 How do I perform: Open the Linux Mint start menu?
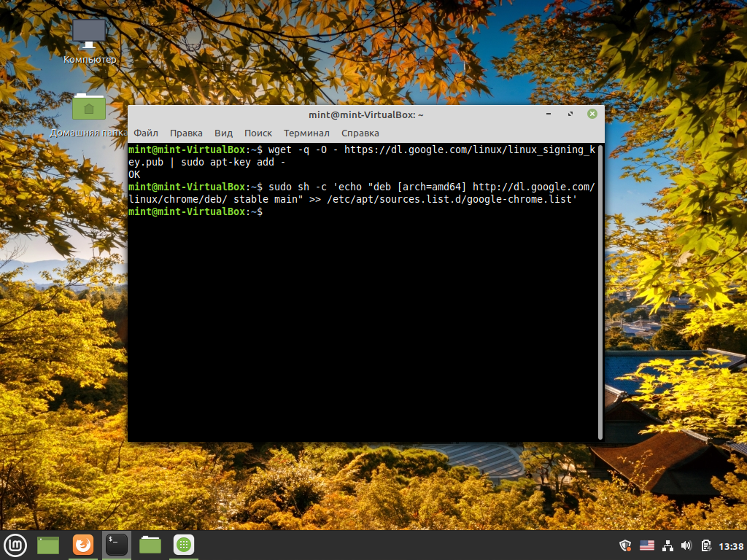(15, 545)
